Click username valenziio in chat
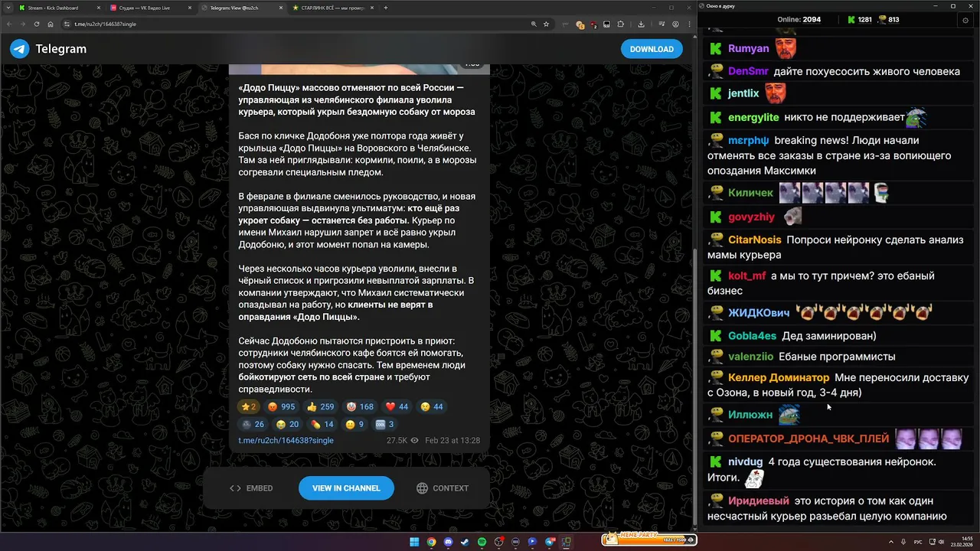The width and height of the screenshot is (980, 551). (750, 357)
